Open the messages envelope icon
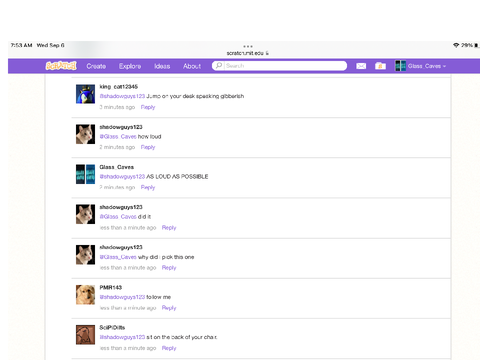 (x=361, y=66)
